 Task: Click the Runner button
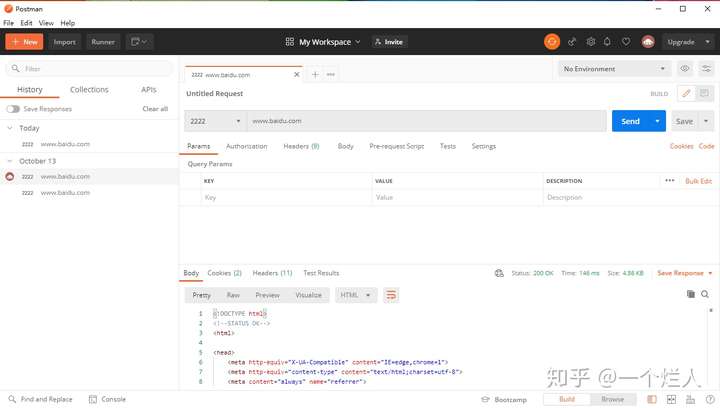pyautogui.click(x=103, y=42)
